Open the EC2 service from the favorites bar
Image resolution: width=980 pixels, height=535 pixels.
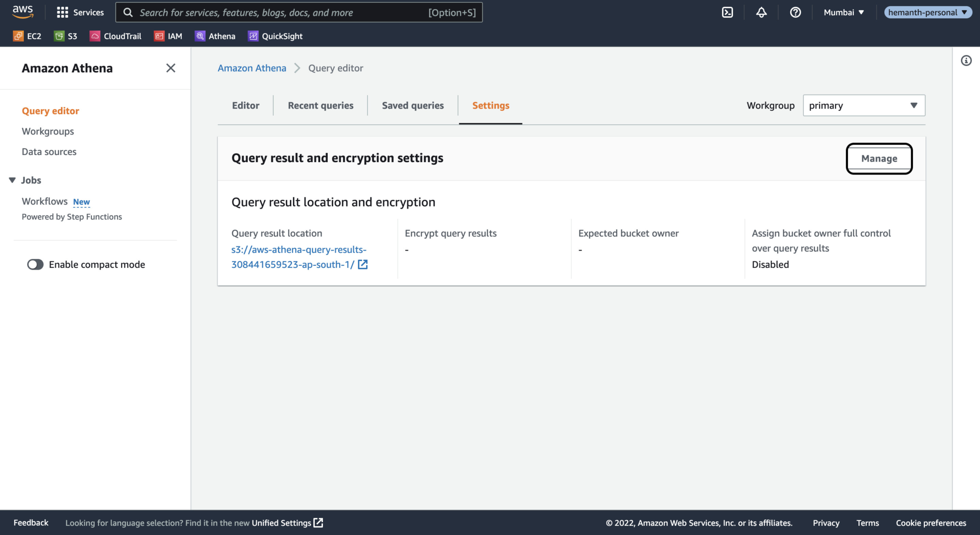click(27, 36)
